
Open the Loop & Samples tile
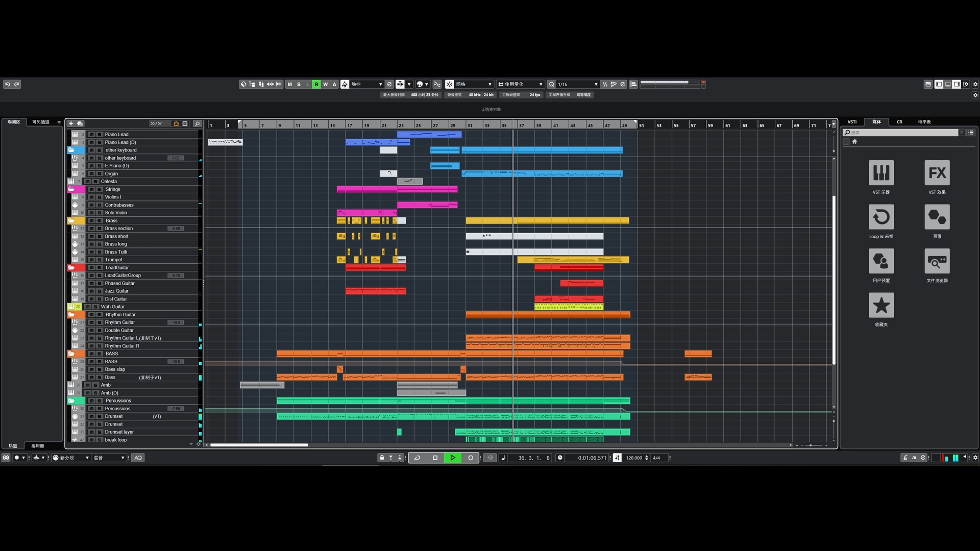pos(881,217)
